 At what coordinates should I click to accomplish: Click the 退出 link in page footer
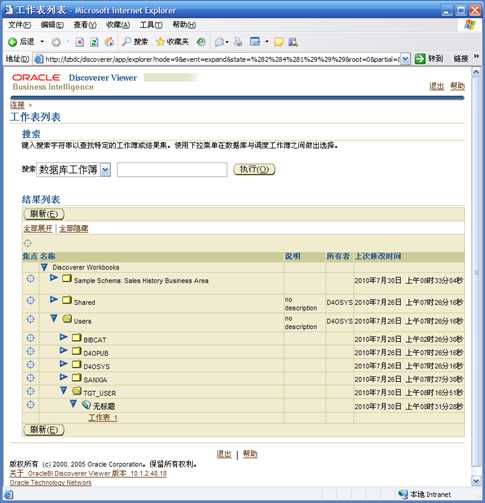coord(224,454)
